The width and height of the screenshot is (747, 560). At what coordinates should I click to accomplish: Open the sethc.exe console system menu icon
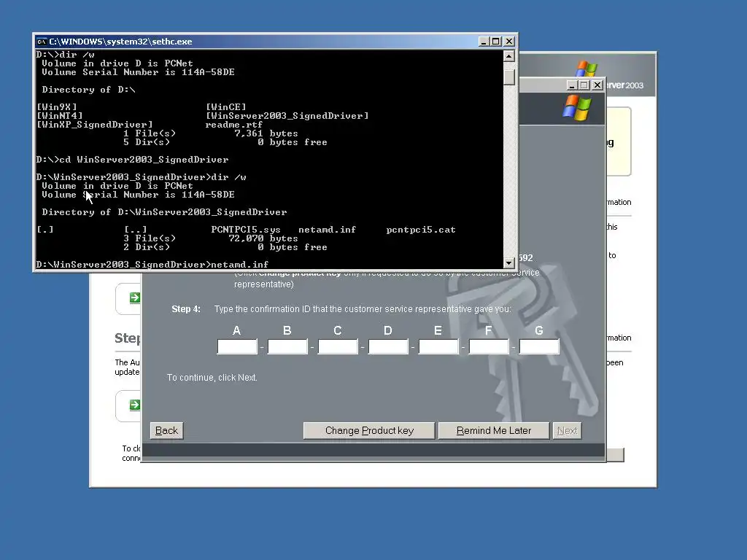42,42
